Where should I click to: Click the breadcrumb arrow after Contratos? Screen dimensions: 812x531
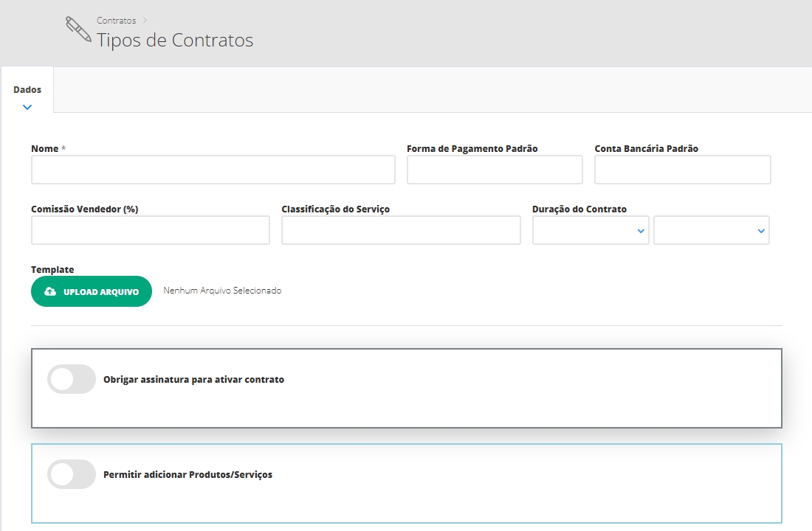point(145,21)
